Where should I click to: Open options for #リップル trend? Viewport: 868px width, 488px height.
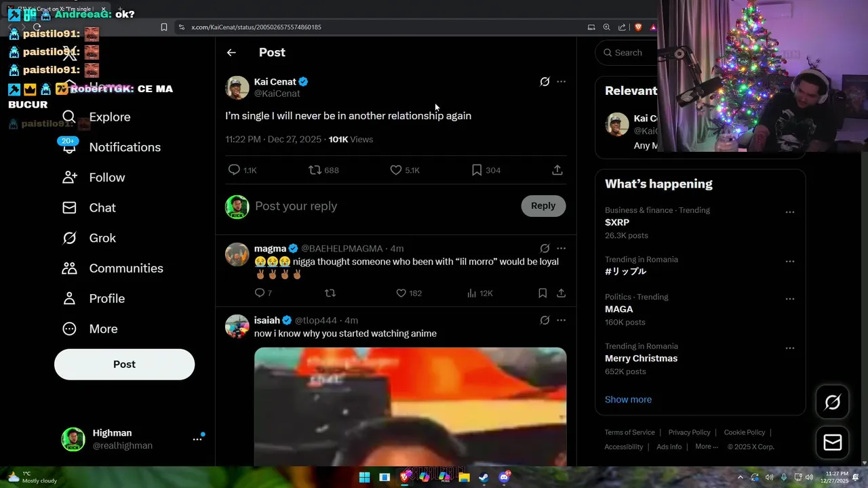click(790, 262)
